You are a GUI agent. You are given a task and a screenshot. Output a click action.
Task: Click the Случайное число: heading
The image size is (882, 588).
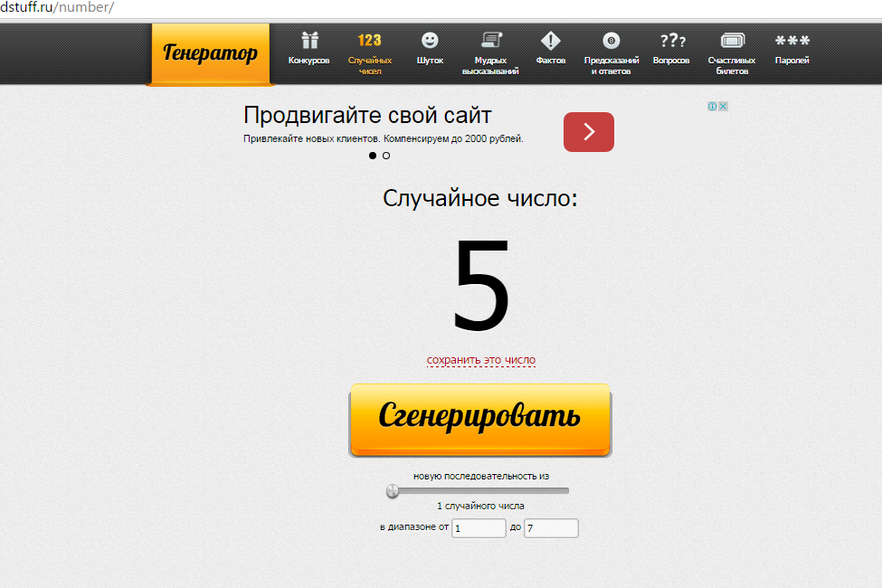tap(480, 199)
